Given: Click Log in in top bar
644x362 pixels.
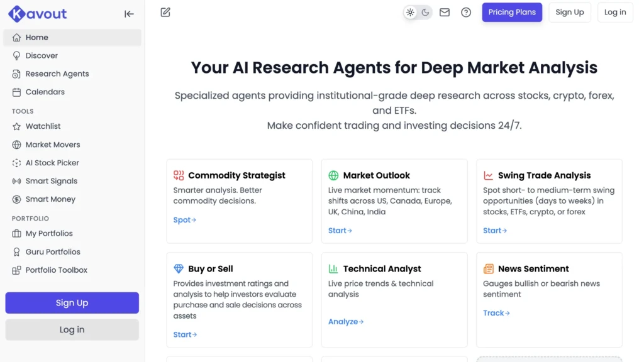Looking at the screenshot, I should point(615,13).
